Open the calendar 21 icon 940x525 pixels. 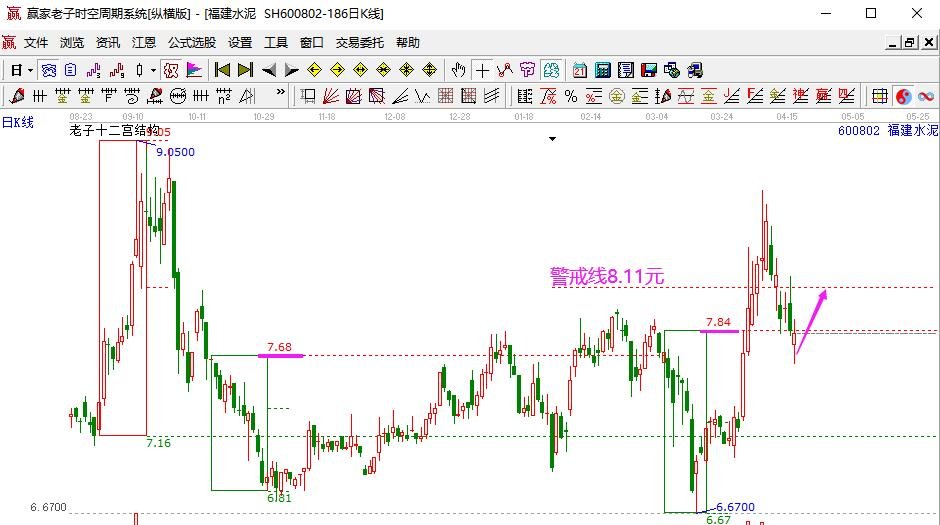[580, 70]
